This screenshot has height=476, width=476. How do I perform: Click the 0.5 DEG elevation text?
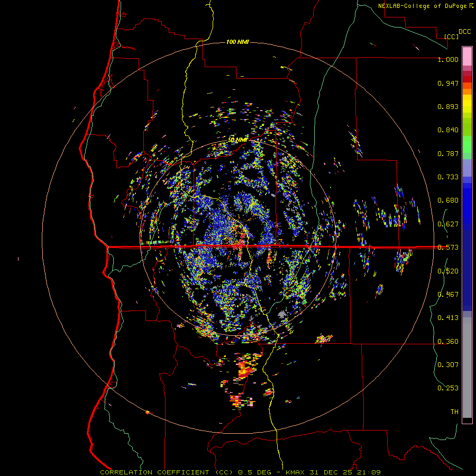(x=256, y=472)
